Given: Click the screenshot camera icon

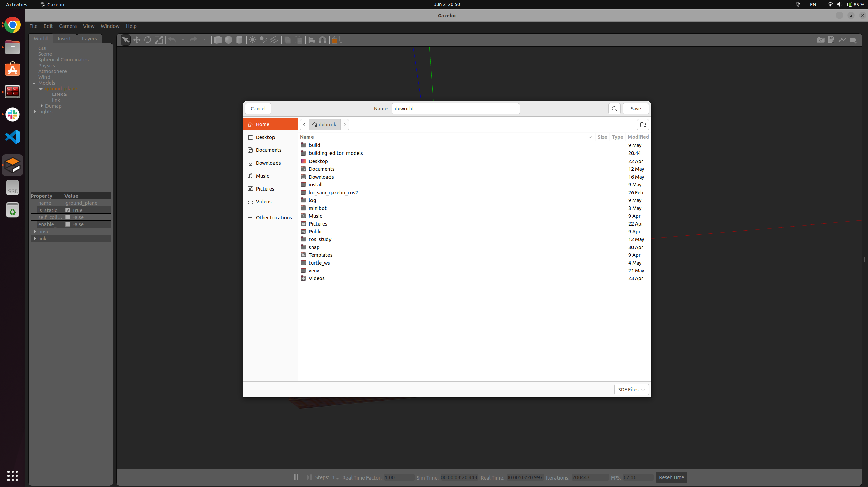Looking at the screenshot, I should click(820, 40).
